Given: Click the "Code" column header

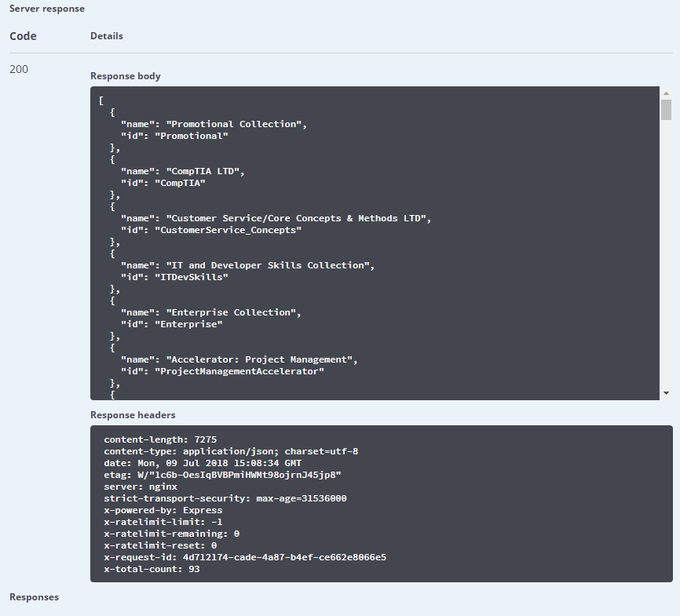Looking at the screenshot, I should click(23, 36).
